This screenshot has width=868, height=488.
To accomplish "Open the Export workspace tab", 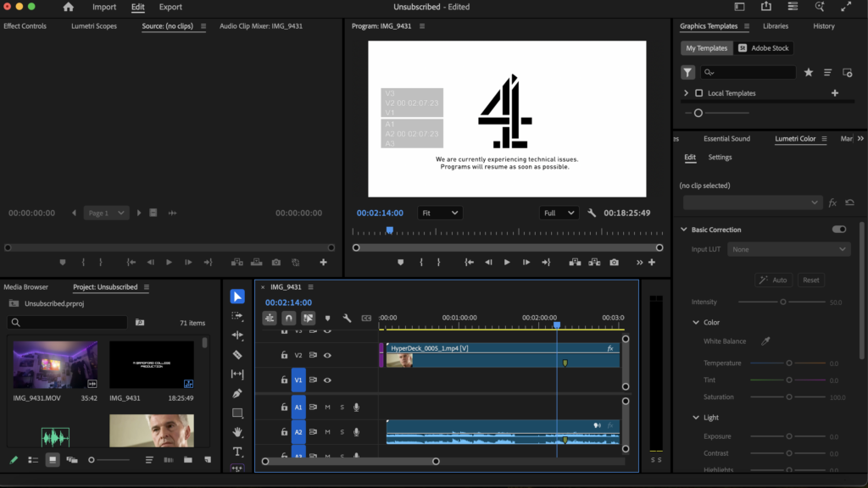I will (x=170, y=7).
